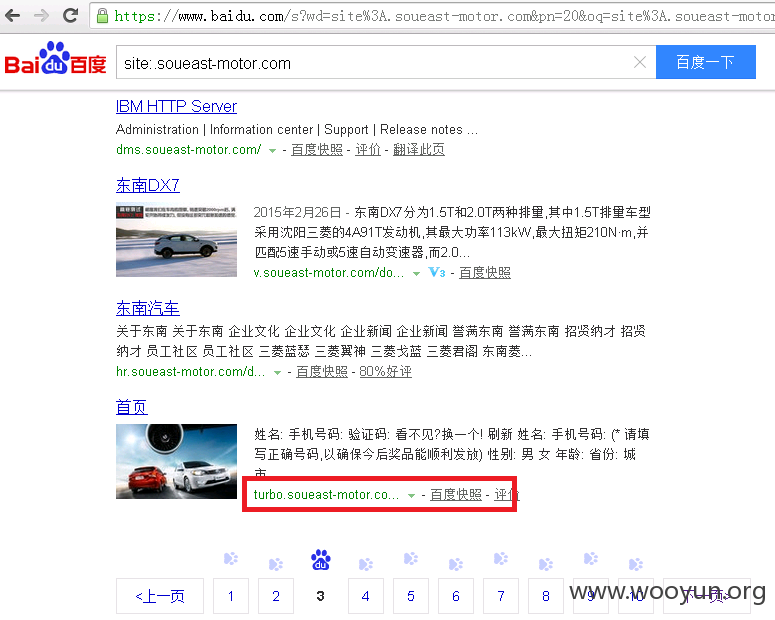Click the faded paw icon above page 1

click(x=231, y=559)
